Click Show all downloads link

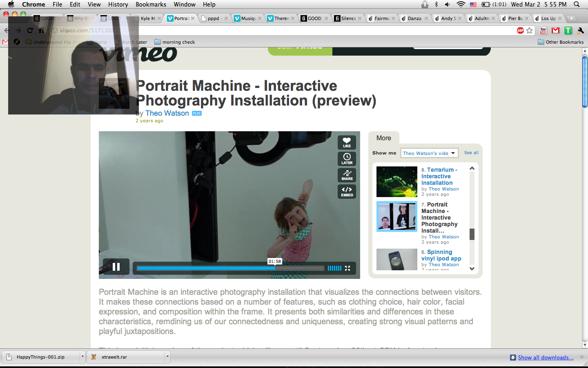tap(546, 357)
